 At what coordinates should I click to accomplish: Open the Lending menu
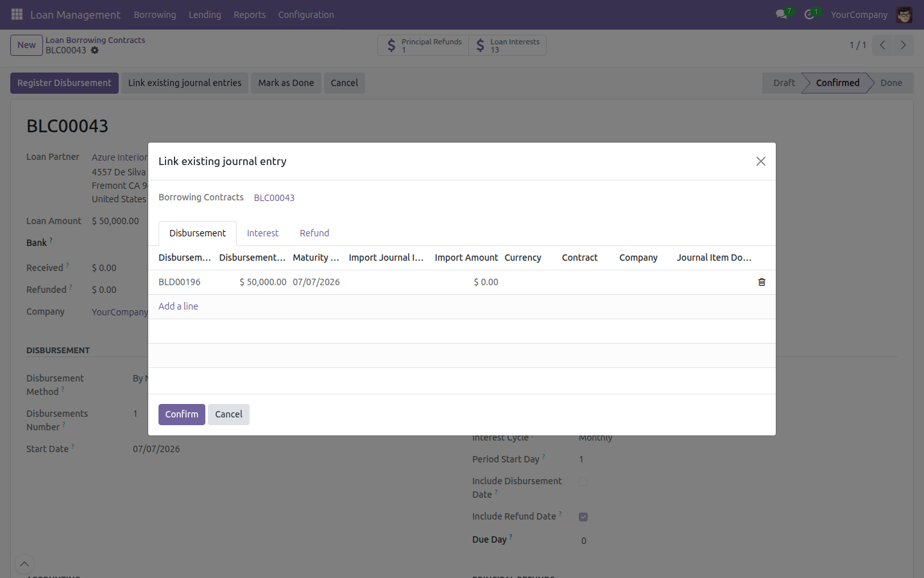(205, 15)
